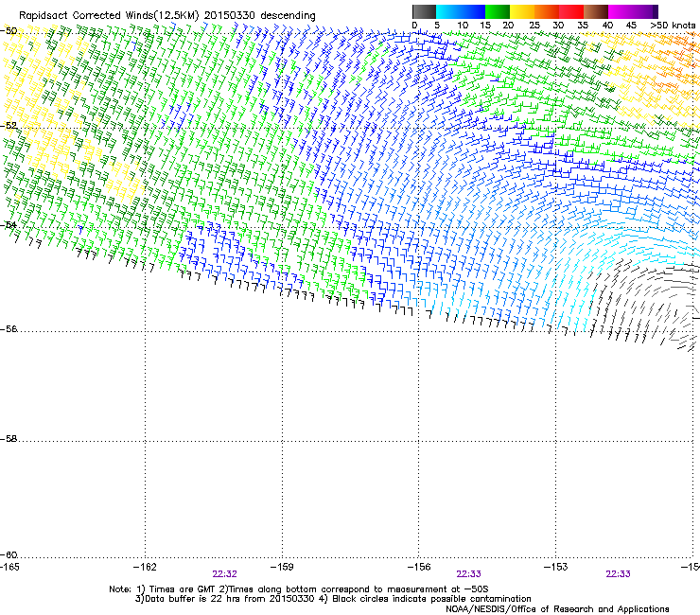Click the magenta 40-45 knots legend swatch
The height and width of the screenshot is (615, 700).
pos(621,11)
